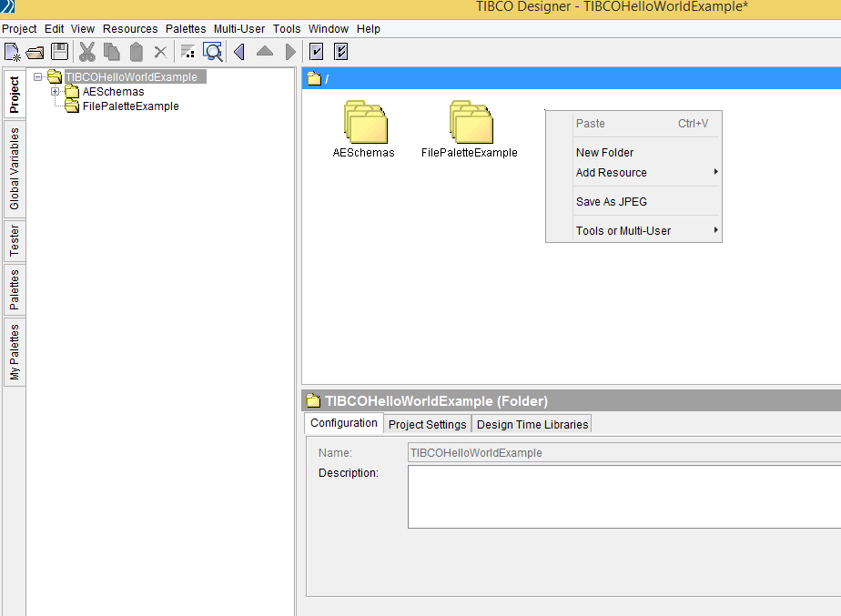
Task: Click the New Project toolbar icon
Action: (12, 52)
